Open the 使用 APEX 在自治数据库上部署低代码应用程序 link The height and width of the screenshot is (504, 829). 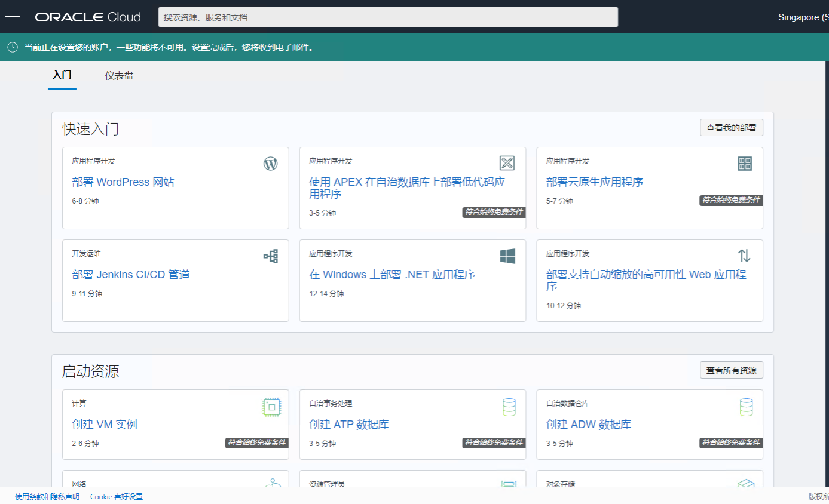407,188
